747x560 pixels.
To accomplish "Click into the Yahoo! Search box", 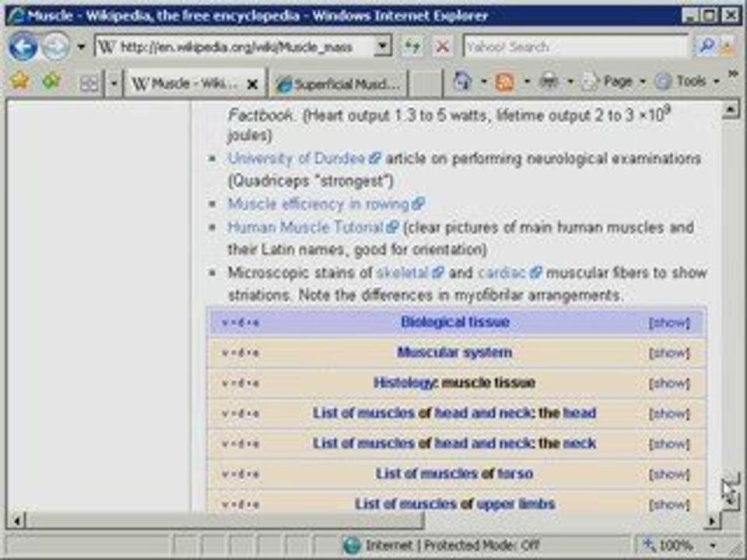I will [x=576, y=47].
